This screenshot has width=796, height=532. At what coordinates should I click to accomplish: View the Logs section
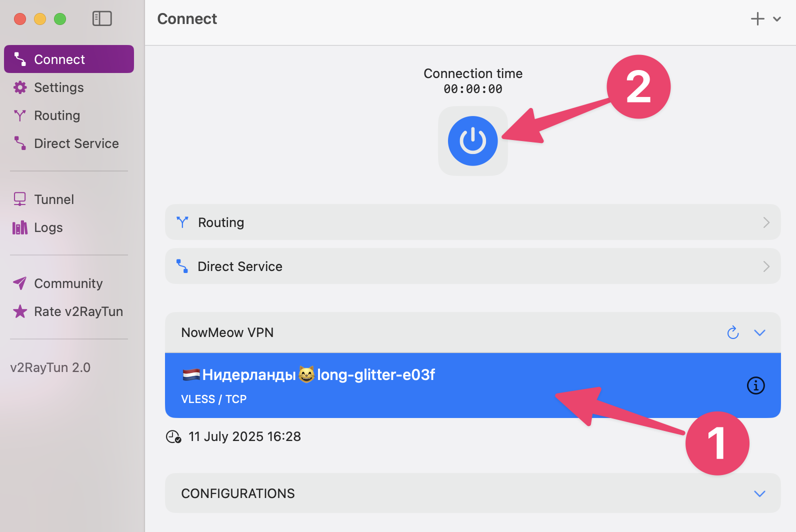(x=48, y=227)
